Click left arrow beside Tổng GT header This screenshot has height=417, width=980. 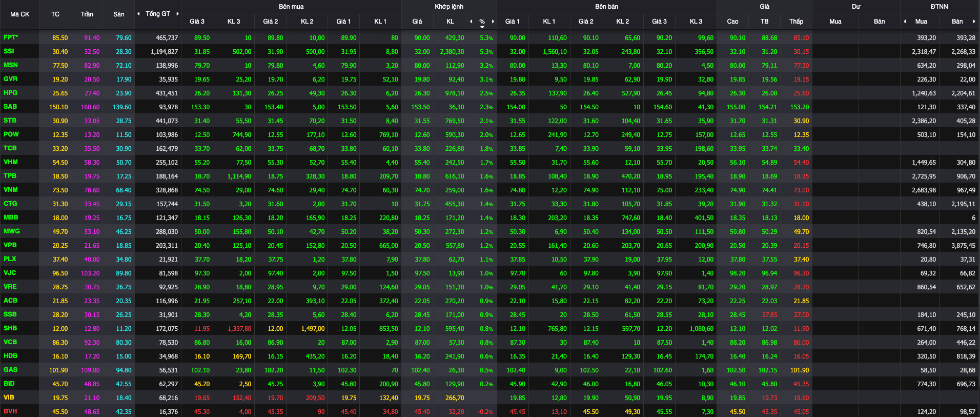click(x=138, y=14)
